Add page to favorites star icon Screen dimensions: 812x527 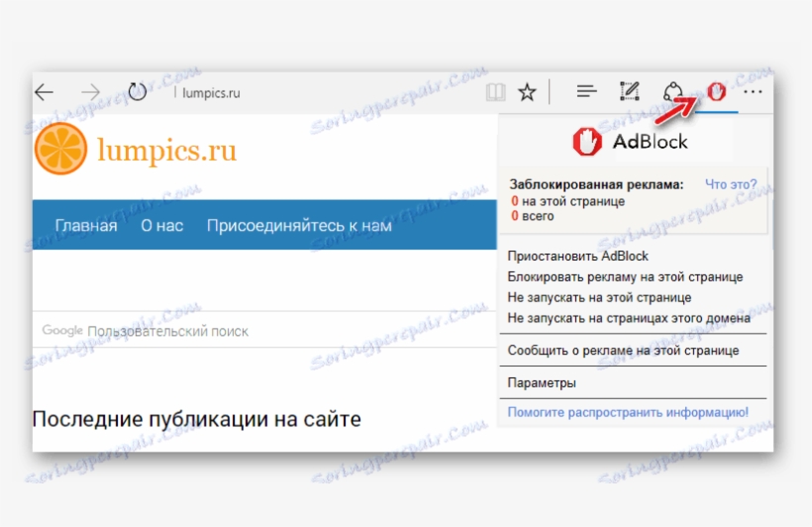tap(527, 92)
